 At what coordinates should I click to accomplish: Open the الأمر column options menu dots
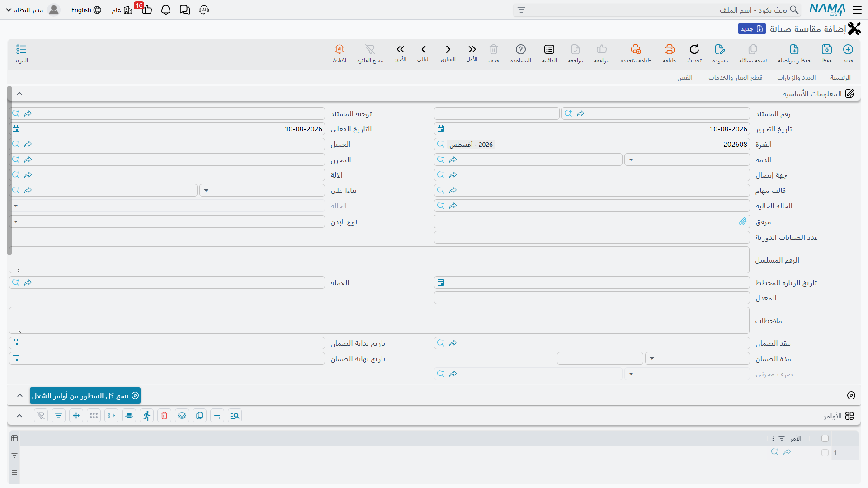773,438
